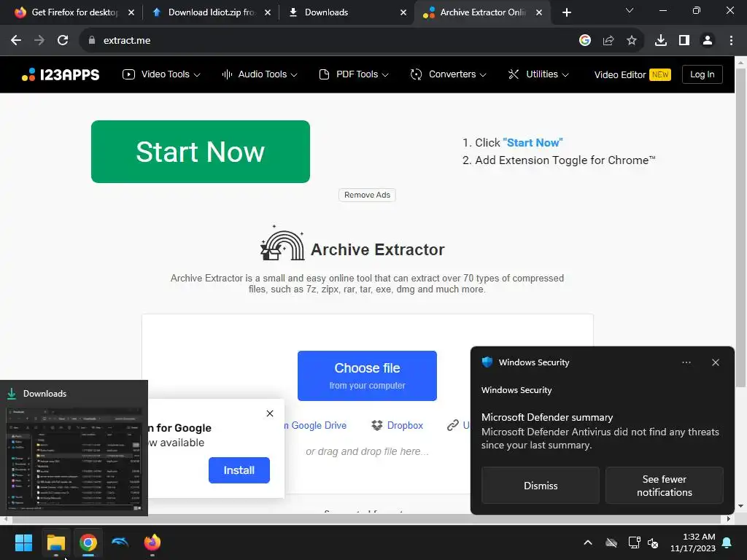Click the share page icon

coord(608,41)
